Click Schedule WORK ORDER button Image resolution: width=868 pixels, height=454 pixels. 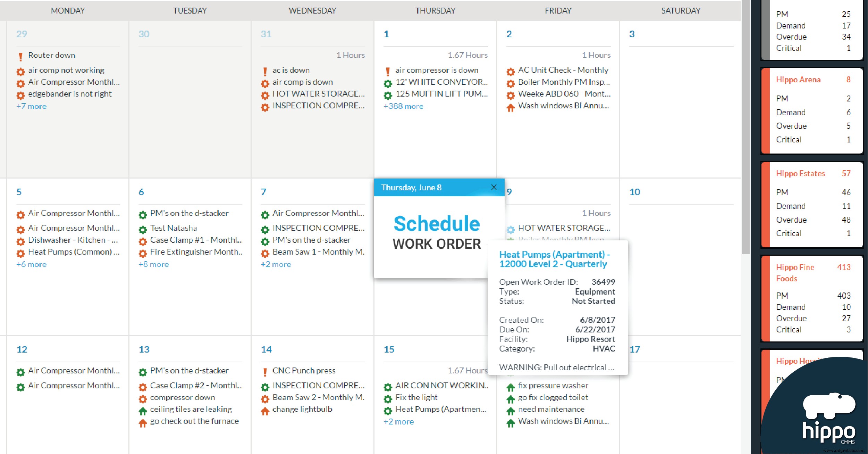[436, 233]
